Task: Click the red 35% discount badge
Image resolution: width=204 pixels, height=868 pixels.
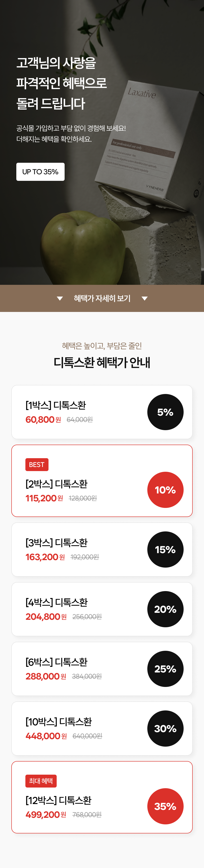Action: [165, 806]
